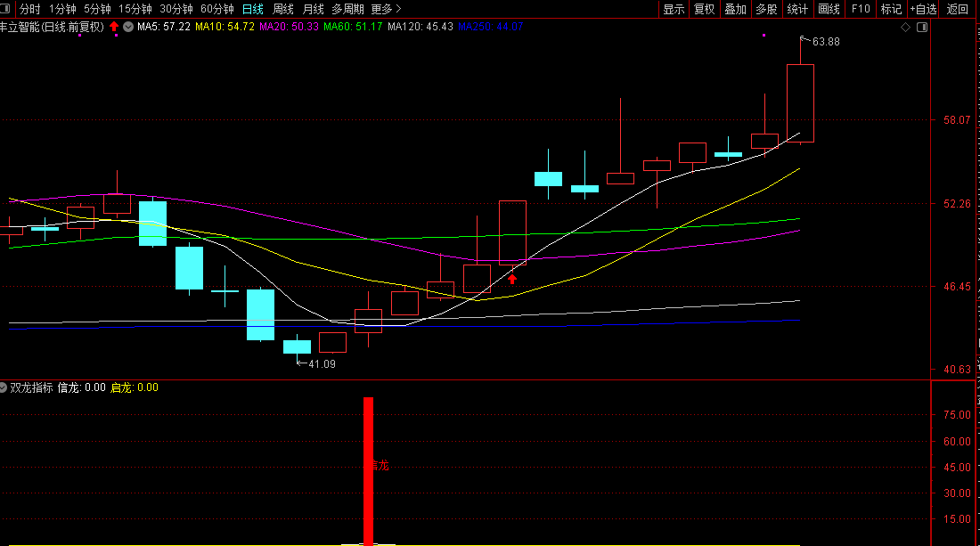Click the red up arrow beside stock name

(x=114, y=26)
